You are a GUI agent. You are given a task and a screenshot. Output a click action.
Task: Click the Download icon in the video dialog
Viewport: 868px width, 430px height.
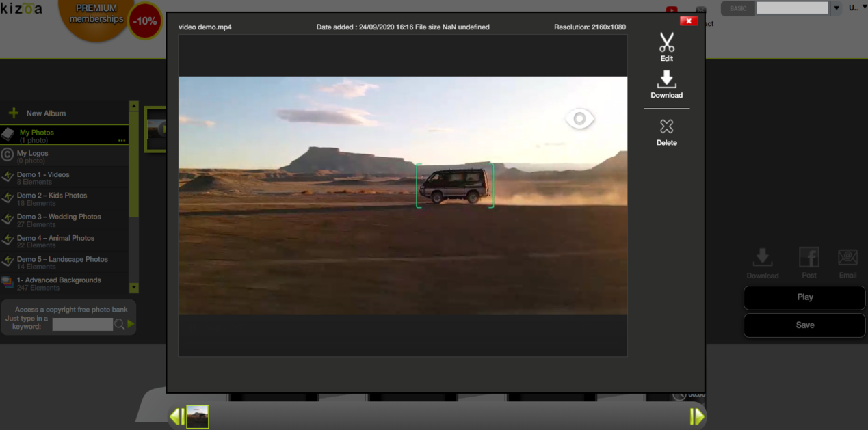pyautogui.click(x=666, y=79)
